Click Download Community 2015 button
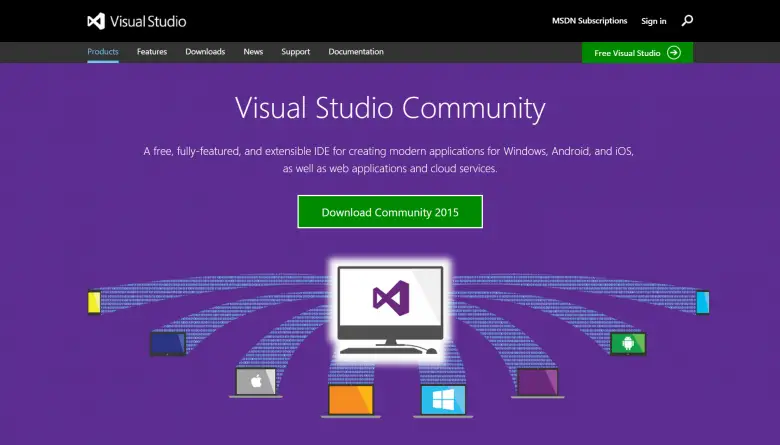Image resolution: width=780 pixels, height=445 pixels. (390, 212)
